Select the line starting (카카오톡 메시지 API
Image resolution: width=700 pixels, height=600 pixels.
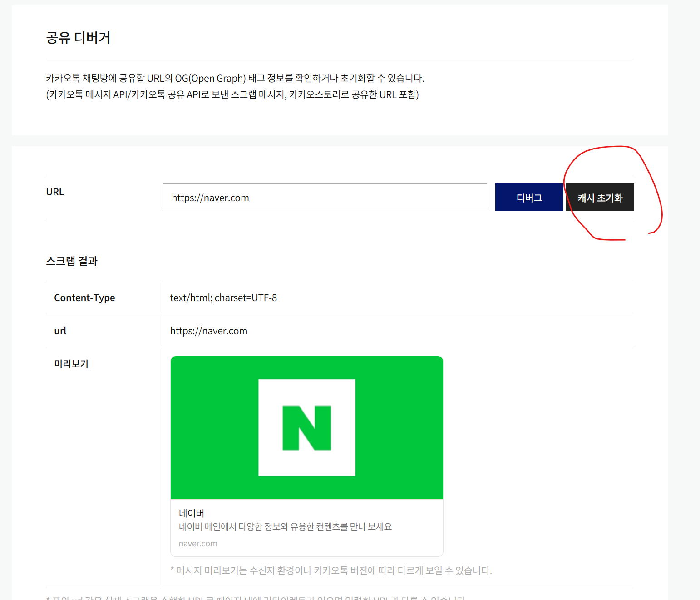tap(232, 94)
